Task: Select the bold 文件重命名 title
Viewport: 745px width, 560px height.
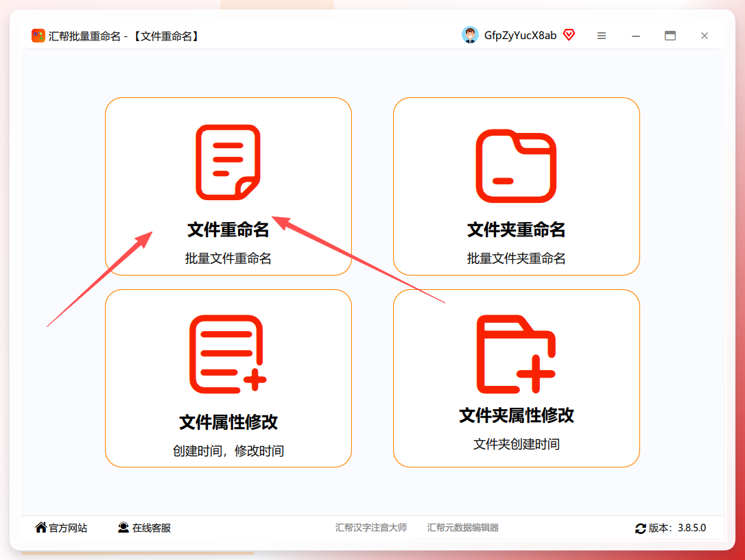Action: [x=228, y=230]
